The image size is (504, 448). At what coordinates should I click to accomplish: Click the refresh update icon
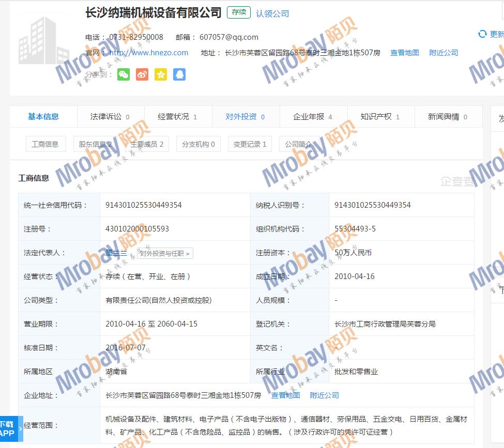pos(482,34)
